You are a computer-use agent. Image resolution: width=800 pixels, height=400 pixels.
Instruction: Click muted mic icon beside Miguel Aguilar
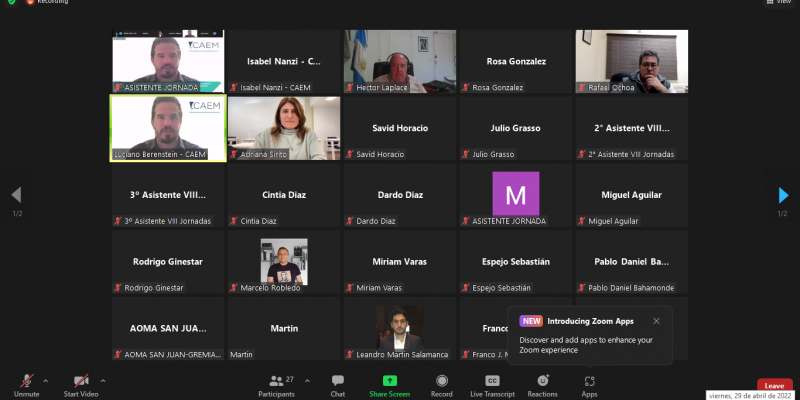[x=582, y=221]
